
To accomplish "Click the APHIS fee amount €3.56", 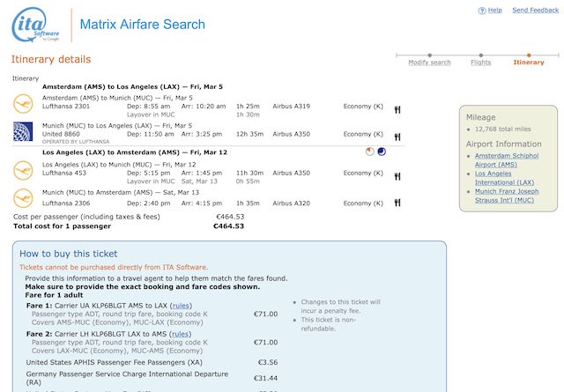I will 268,362.
